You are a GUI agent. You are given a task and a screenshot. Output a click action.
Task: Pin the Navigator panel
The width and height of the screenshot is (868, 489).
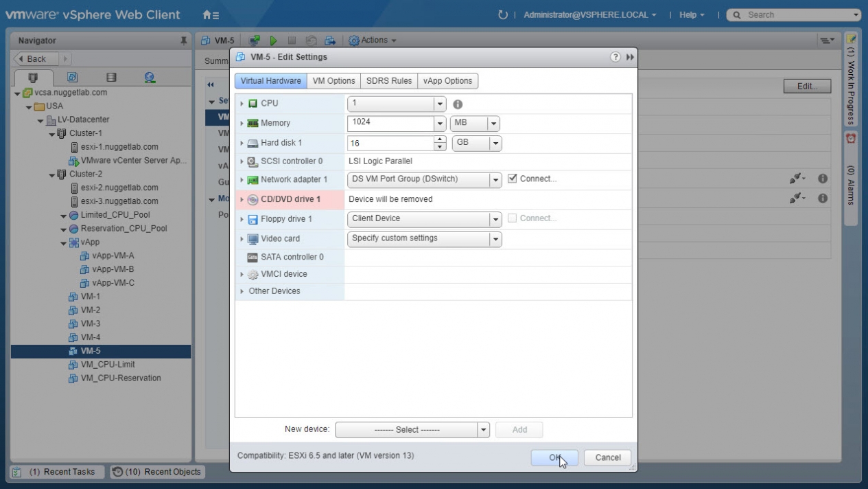tap(183, 41)
